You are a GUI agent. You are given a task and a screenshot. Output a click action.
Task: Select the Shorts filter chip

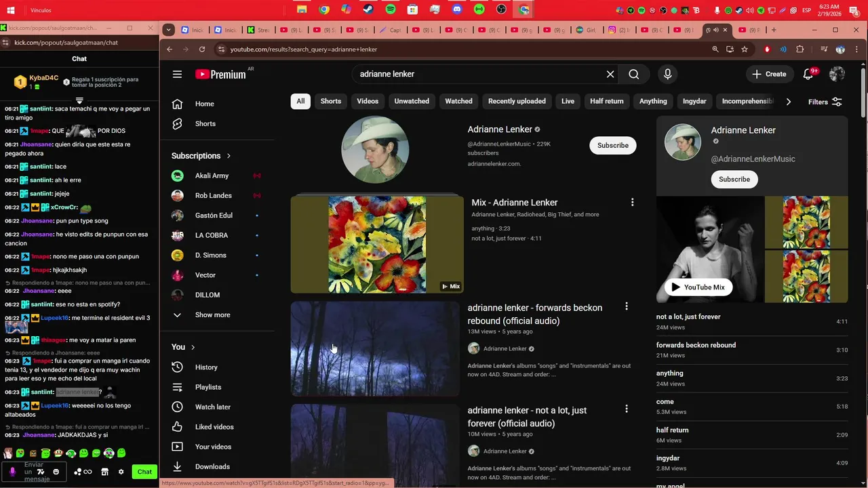331,101
